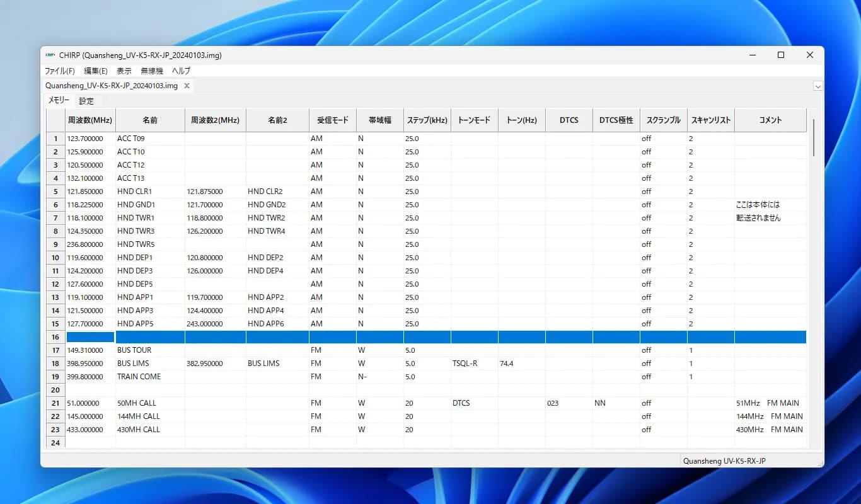Close the Quansheng_UV-K5-RX-JP_20240103.img tab
Screen dimensions: 861x504
[187, 86]
